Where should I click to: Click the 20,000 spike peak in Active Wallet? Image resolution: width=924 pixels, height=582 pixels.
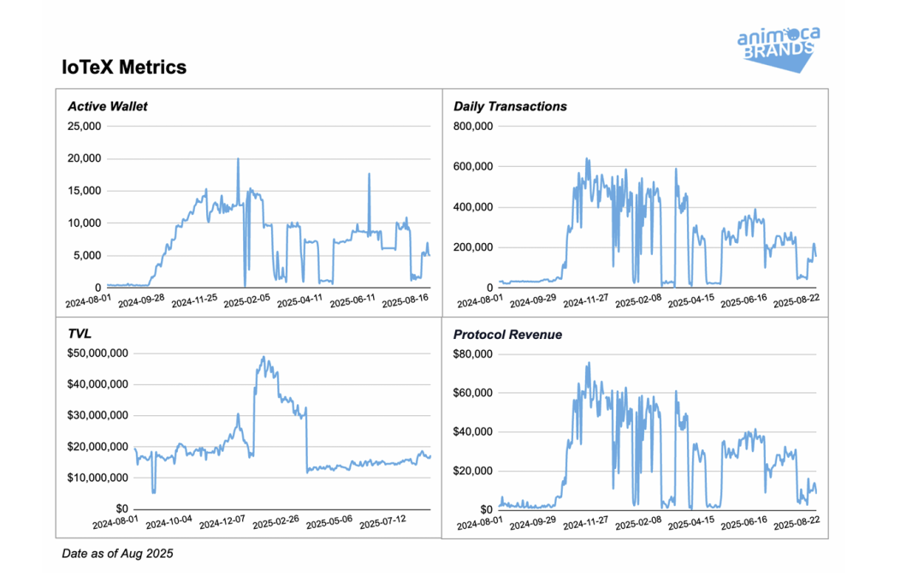(x=238, y=159)
